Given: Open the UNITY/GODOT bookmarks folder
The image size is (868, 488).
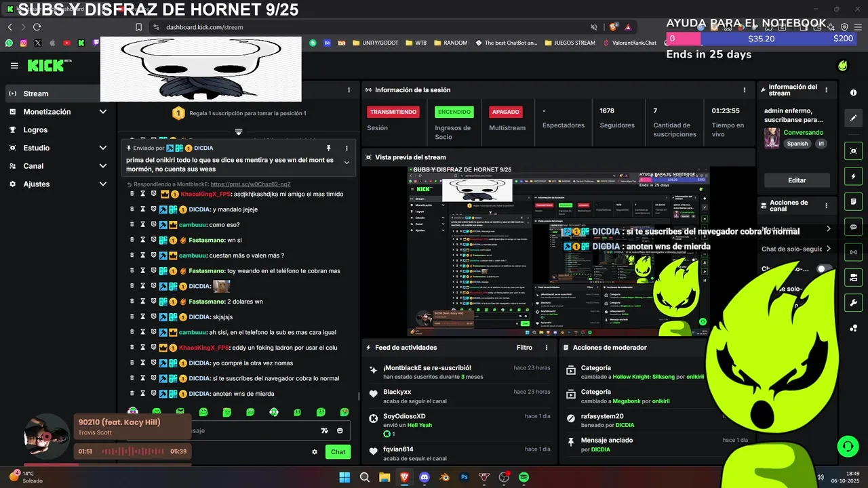Looking at the screenshot, I should 375,43.
